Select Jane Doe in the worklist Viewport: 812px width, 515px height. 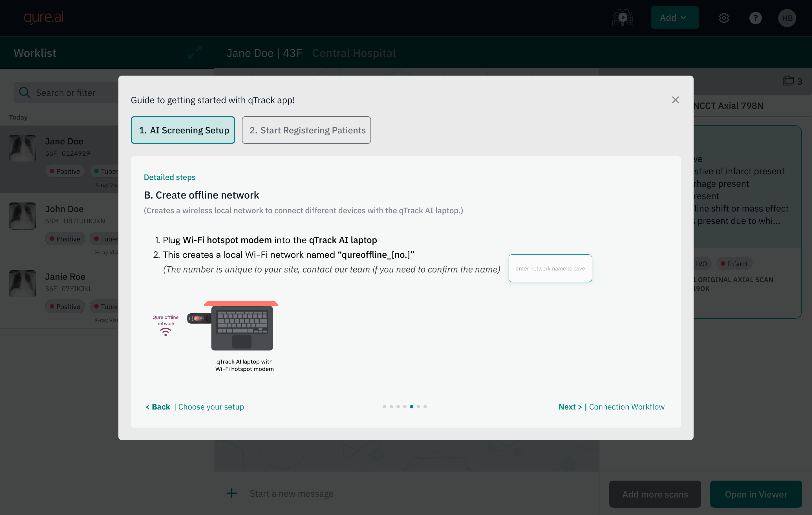[59, 159]
